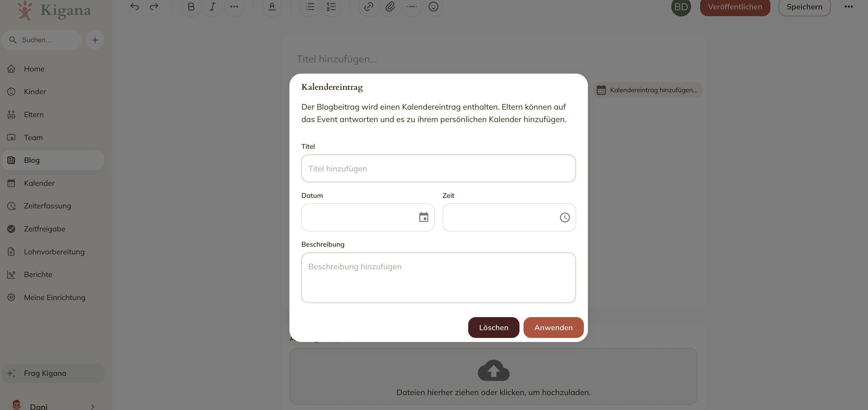Click the Beschreibung text area

[438, 278]
